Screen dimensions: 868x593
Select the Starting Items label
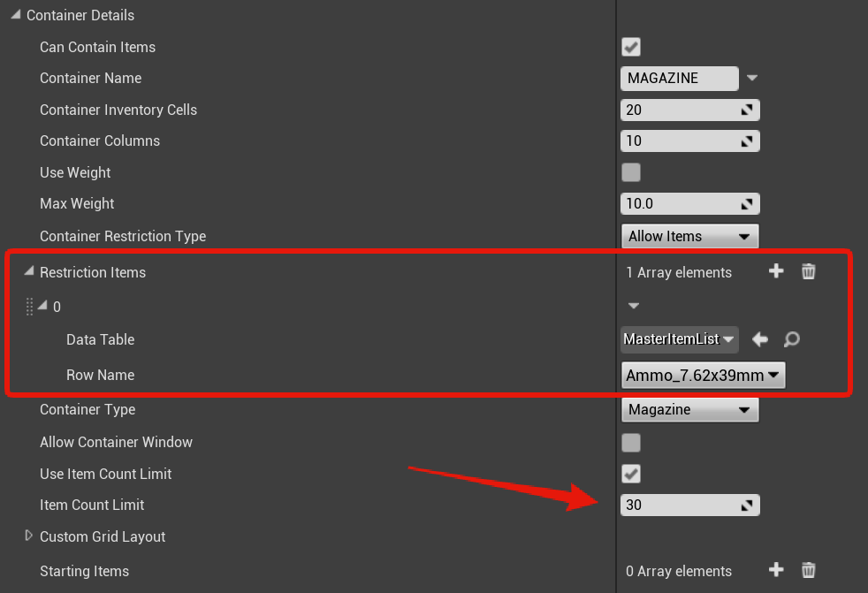pyautogui.click(x=84, y=571)
